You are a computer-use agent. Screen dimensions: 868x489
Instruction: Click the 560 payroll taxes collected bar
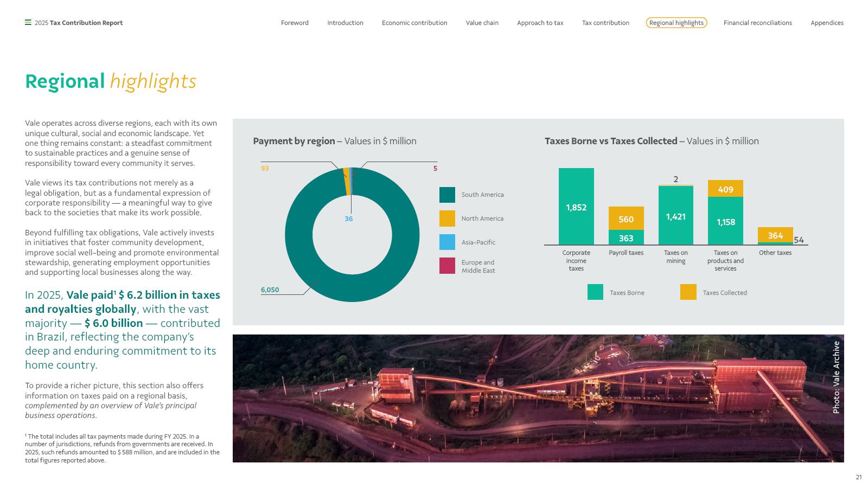[626, 218]
